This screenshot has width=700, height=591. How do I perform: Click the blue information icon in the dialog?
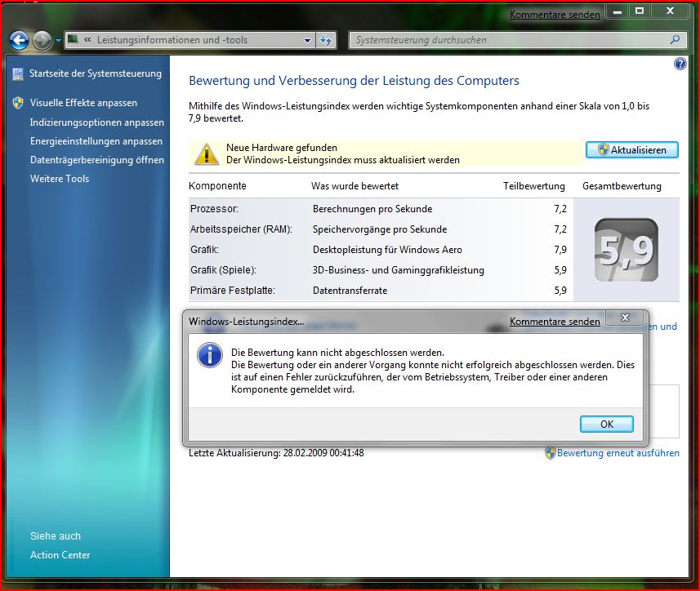(x=209, y=355)
